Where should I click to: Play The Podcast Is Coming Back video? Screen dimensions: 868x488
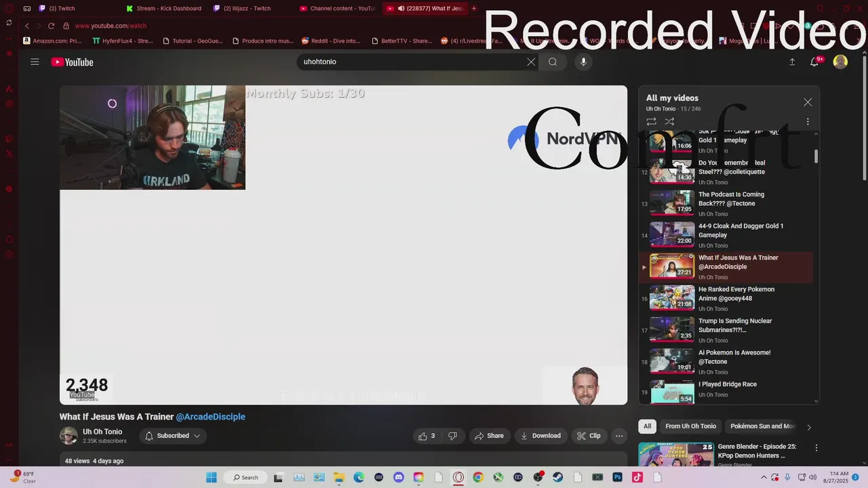point(726,203)
